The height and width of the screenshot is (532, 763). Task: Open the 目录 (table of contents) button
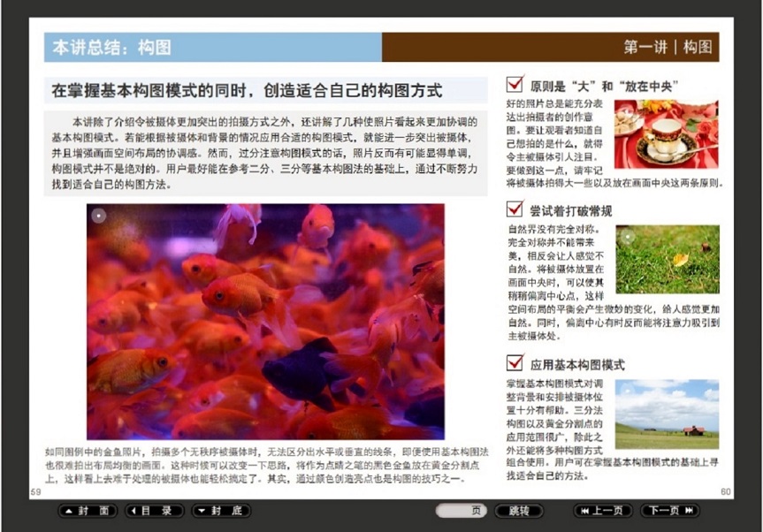pyautogui.click(x=155, y=511)
